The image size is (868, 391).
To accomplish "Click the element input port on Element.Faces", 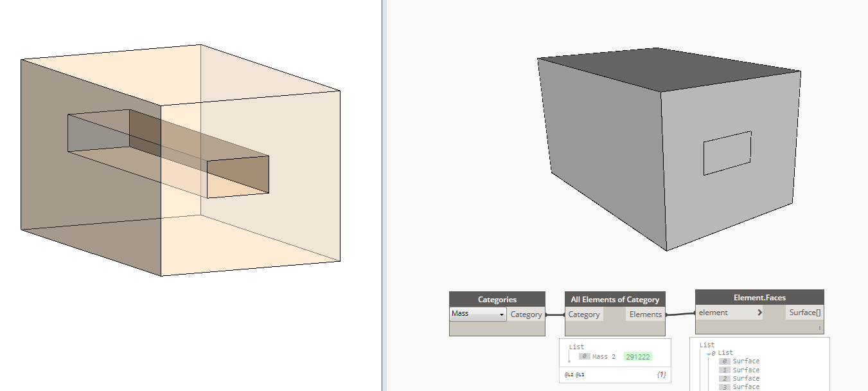I will coord(713,313).
